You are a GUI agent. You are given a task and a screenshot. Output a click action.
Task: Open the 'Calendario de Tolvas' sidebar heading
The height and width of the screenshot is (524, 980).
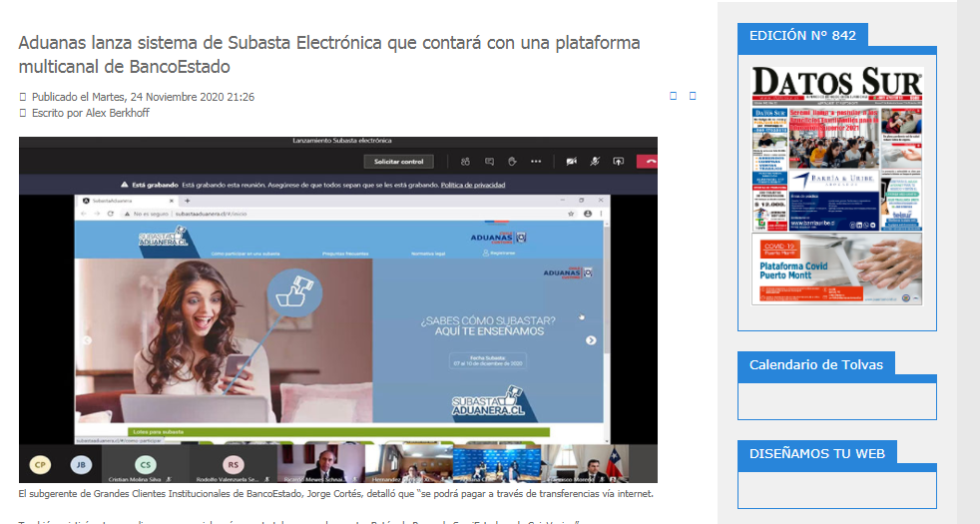click(815, 364)
